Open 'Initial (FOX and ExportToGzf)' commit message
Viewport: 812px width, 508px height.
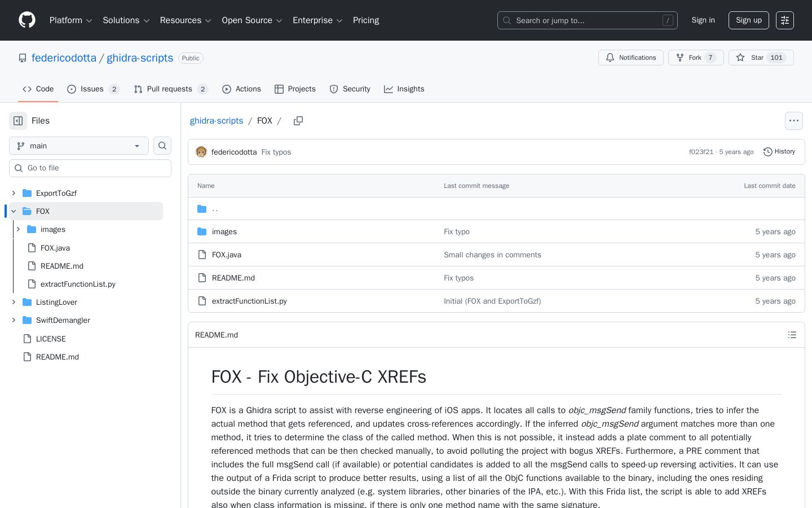click(492, 301)
